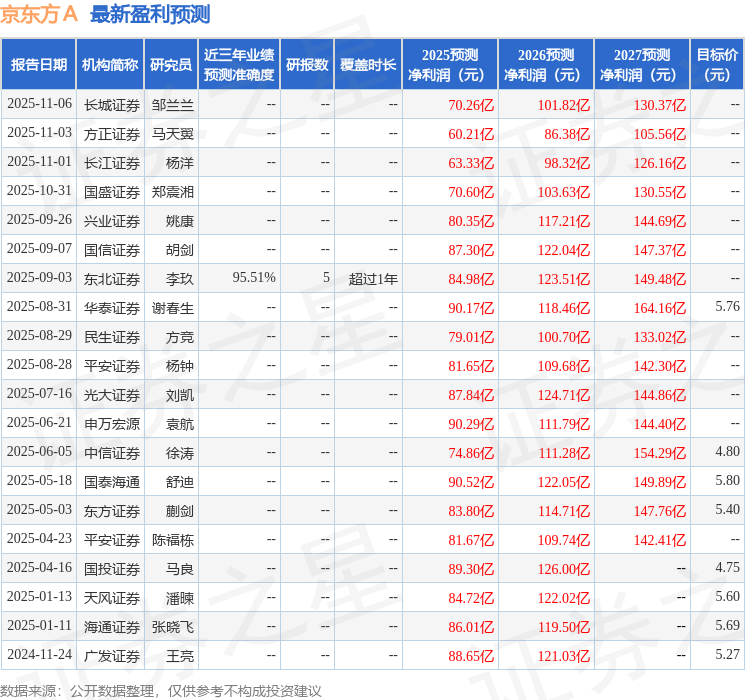Select the 研报数 column header
Viewport: 745px width, 700px height.
pos(306,64)
